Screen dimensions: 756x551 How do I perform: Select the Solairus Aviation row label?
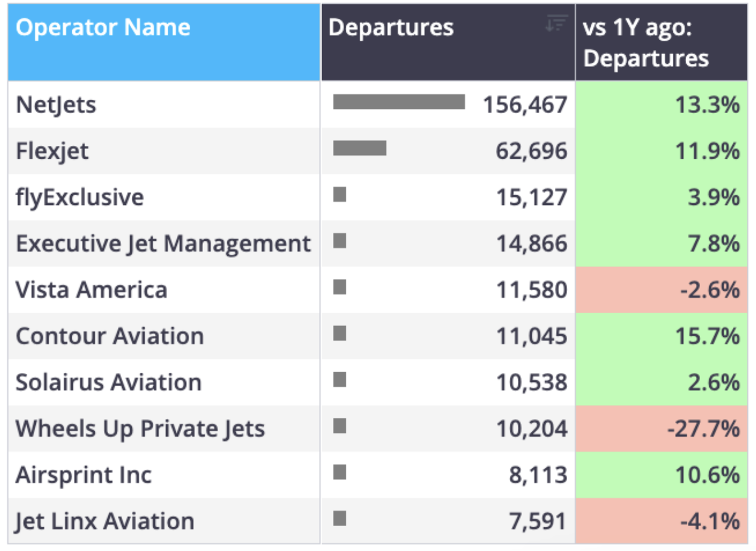pyautogui.click(x=108, y=382)
